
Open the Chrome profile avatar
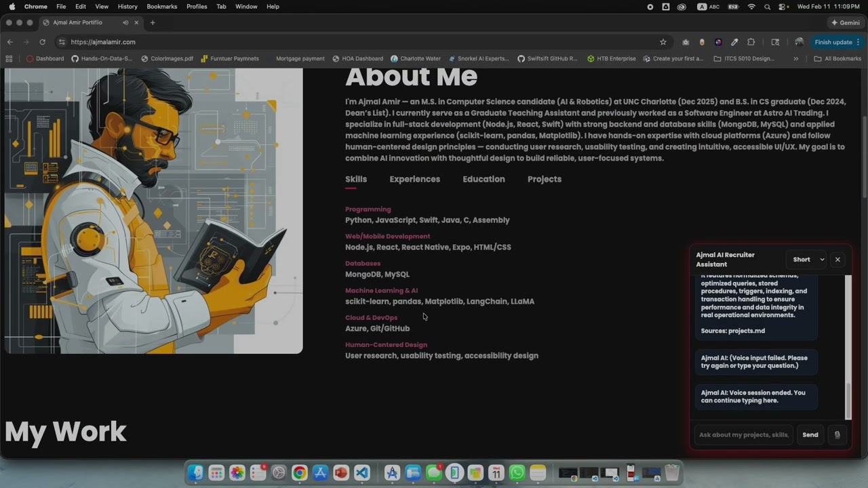[799, 42]
